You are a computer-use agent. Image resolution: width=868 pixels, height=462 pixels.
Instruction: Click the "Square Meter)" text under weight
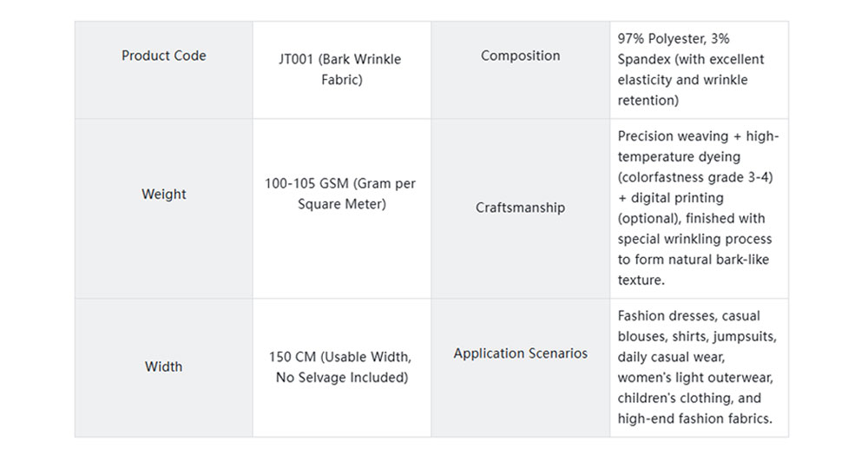pos(341,205)
